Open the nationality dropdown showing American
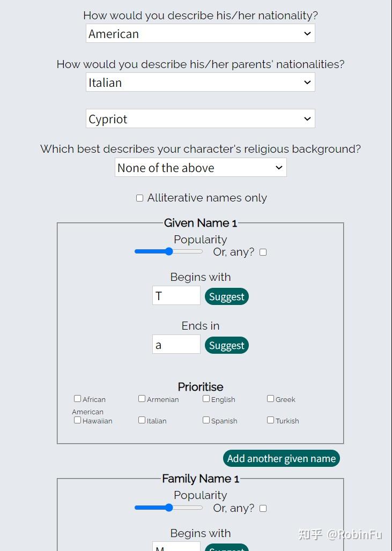The image size is (392, 551). click(x=200, y=34)
